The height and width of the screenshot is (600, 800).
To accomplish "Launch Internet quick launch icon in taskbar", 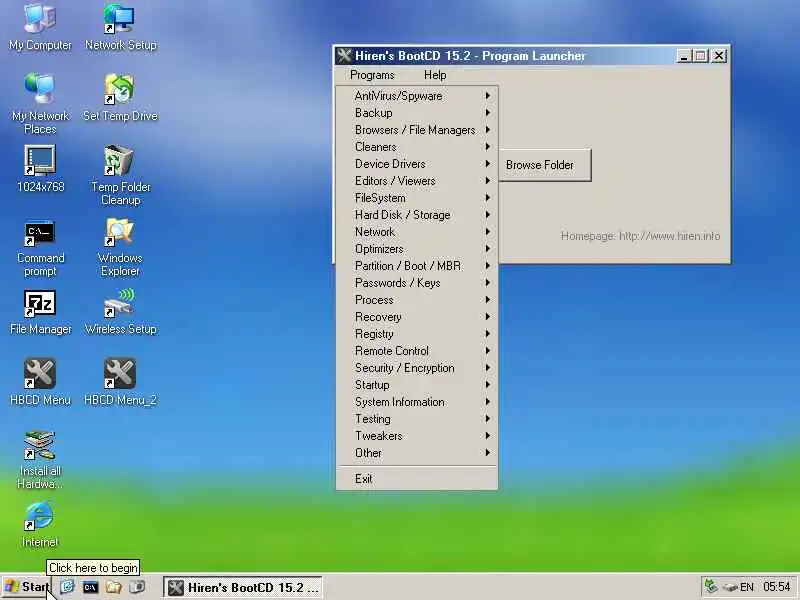I will click(x=67, y=587).
